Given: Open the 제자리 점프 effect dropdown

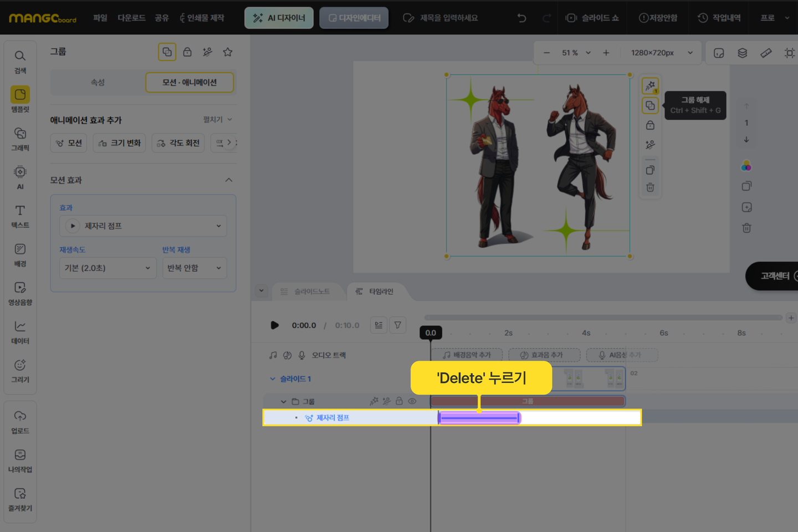Looking at the screenshot, I should (144, 226).
